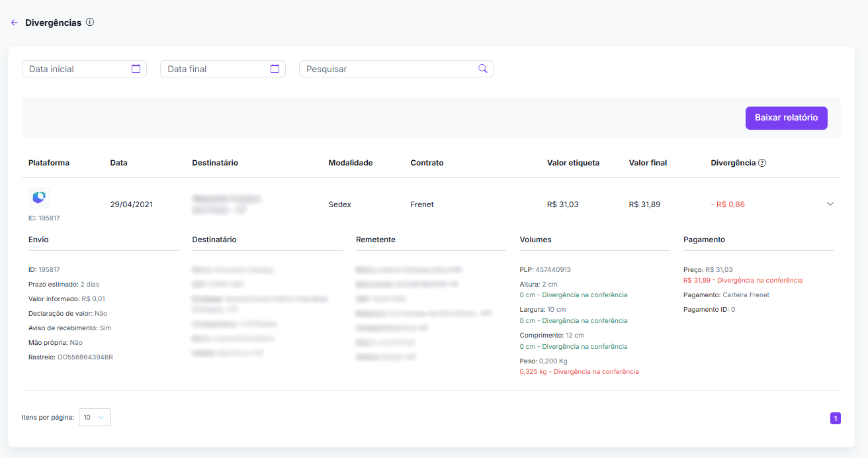This screenshot has width=868, height=458.
Task: Click the help icon next to Divergência column
Action: click(762, 163)
